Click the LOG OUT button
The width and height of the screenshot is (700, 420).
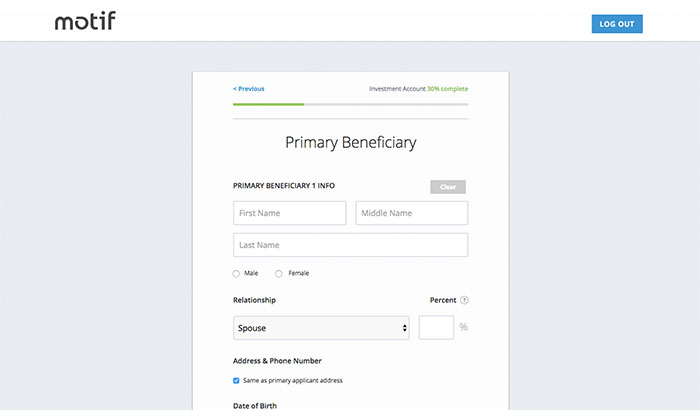(x=617, y=24)
